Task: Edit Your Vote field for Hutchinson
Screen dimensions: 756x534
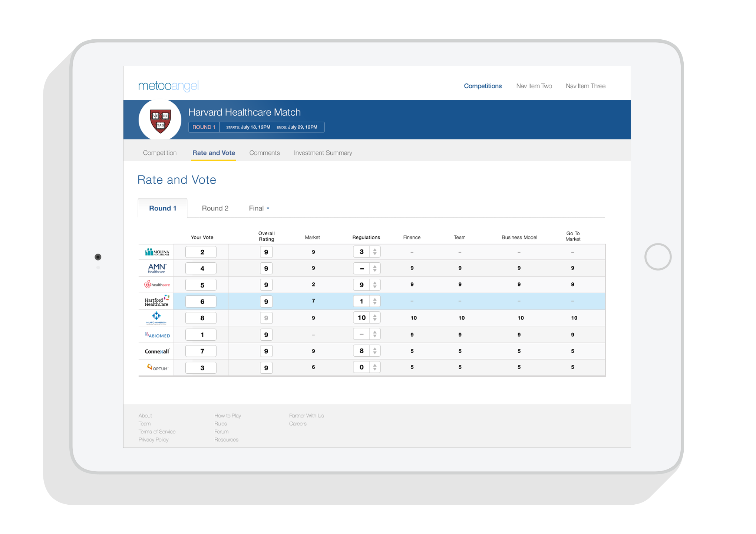Action: click(201, 318)
